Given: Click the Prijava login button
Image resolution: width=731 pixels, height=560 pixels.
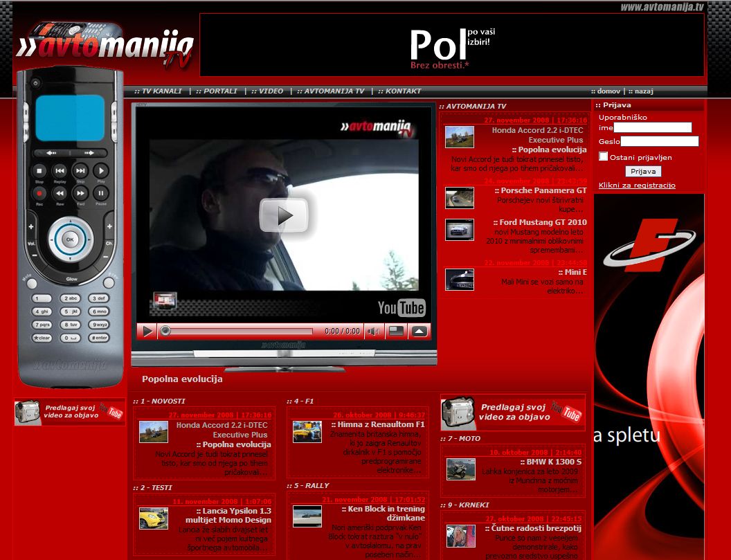Looking at the screenshot, I should point(643,172).
